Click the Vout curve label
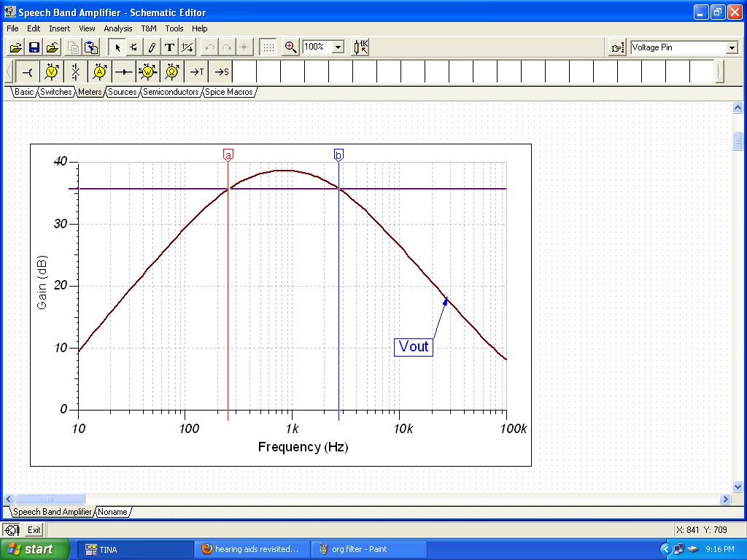The image size is (747, 560). (414, 346)
